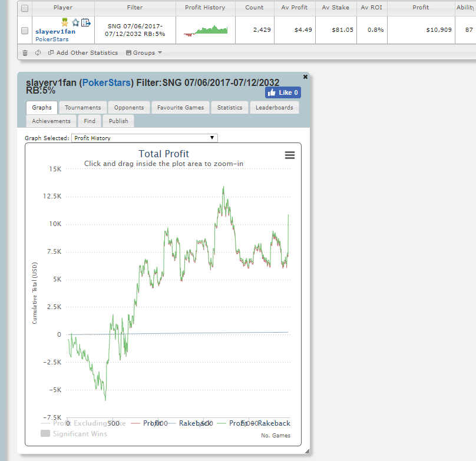The height and width of the screenshot is (461, 476).
Task: Toggle the Significant Wins legend entry
Action: 74,434
